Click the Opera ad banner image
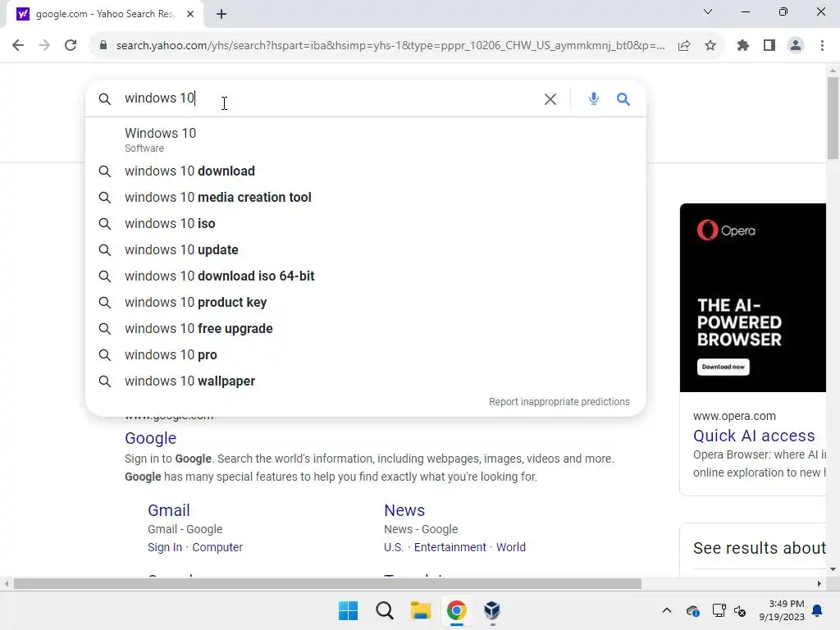This screenshot has height=630, width=840. [753, 297]
